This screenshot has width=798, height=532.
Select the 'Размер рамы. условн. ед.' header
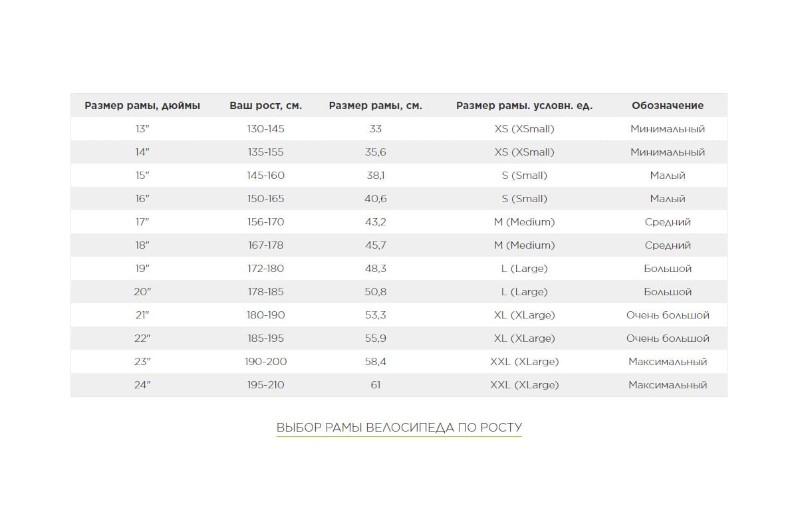pos(524,106)
